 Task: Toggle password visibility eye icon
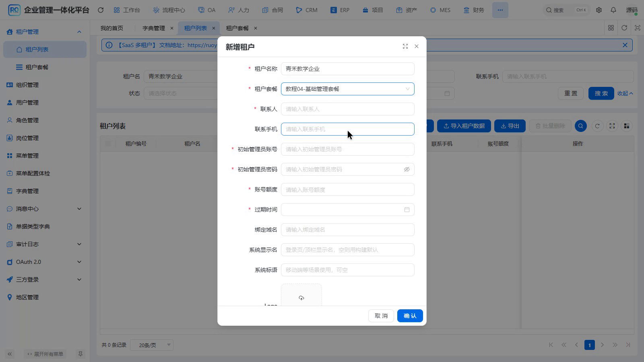(x=407, y=169)
